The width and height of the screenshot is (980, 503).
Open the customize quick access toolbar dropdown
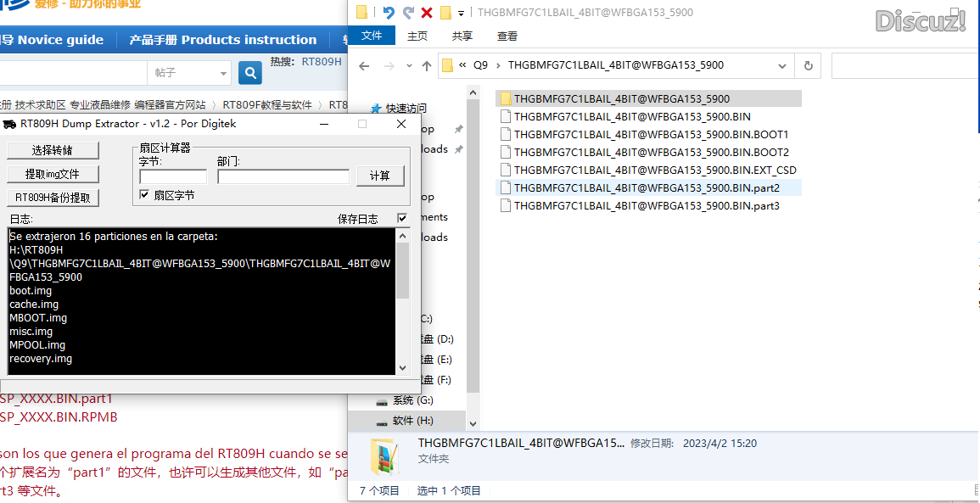[x=461, y=13]
